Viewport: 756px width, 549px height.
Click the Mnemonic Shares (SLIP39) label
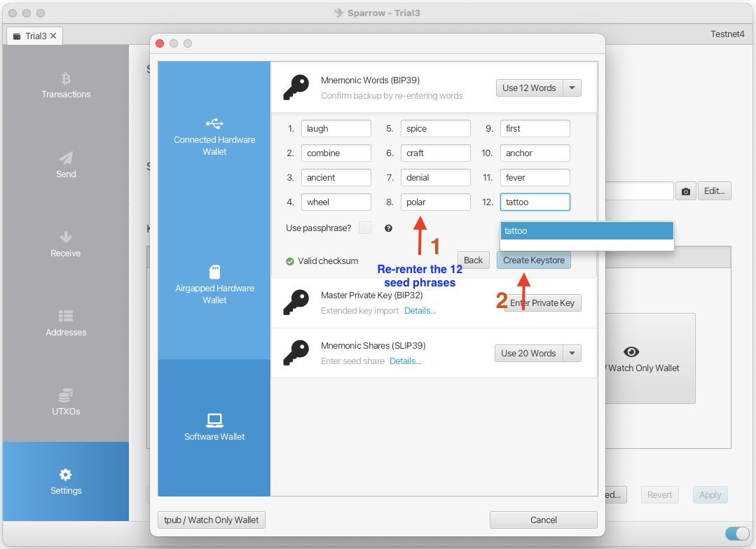pyautogui.click(x=373, y=346)
